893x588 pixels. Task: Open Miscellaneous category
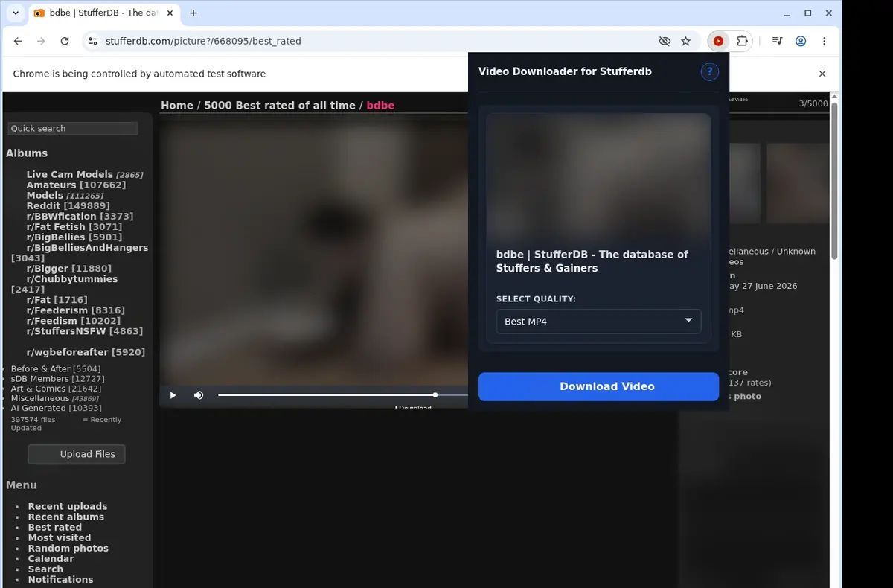(40, 397)
